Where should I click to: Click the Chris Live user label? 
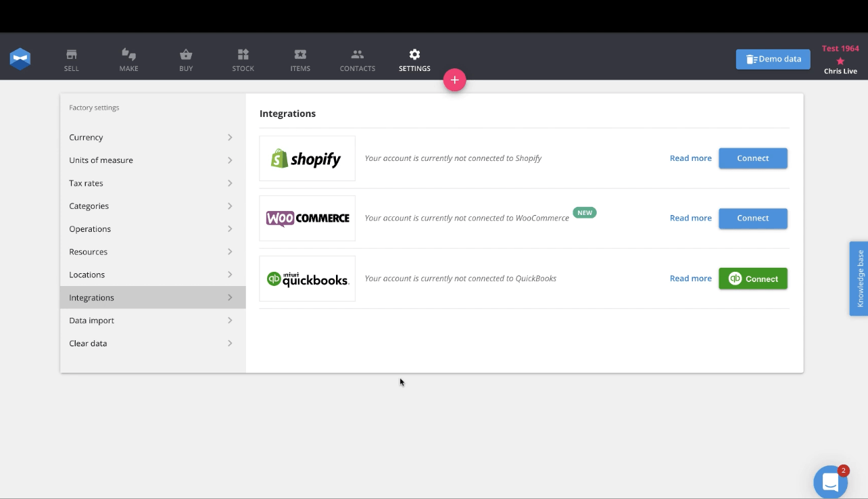coord(840,71)
